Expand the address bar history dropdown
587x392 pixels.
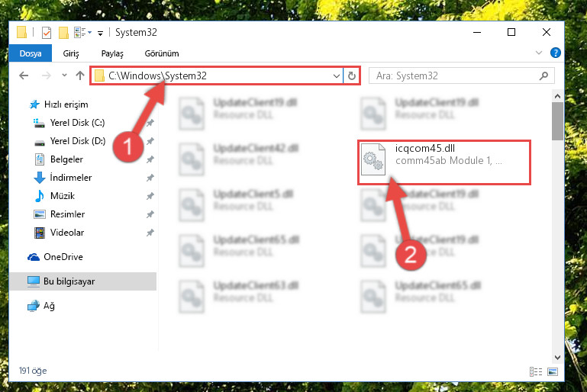336,76
